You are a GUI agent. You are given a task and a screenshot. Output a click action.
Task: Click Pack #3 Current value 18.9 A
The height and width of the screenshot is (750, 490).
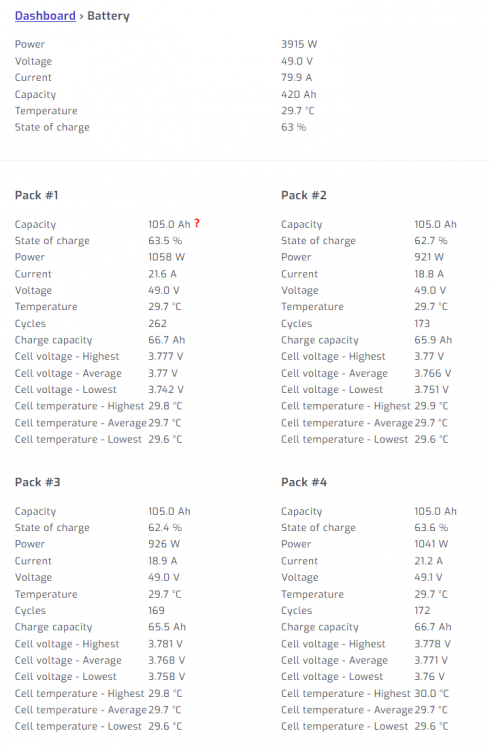tap(163, 561)
